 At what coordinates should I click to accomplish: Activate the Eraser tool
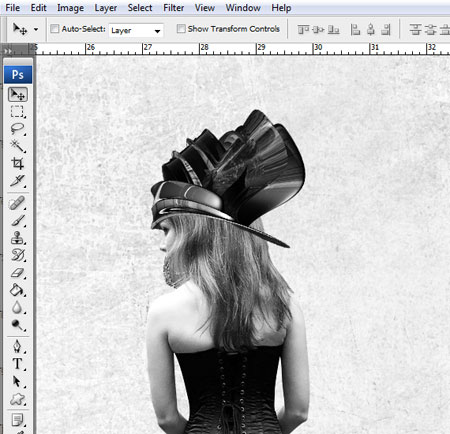(17, 273)
